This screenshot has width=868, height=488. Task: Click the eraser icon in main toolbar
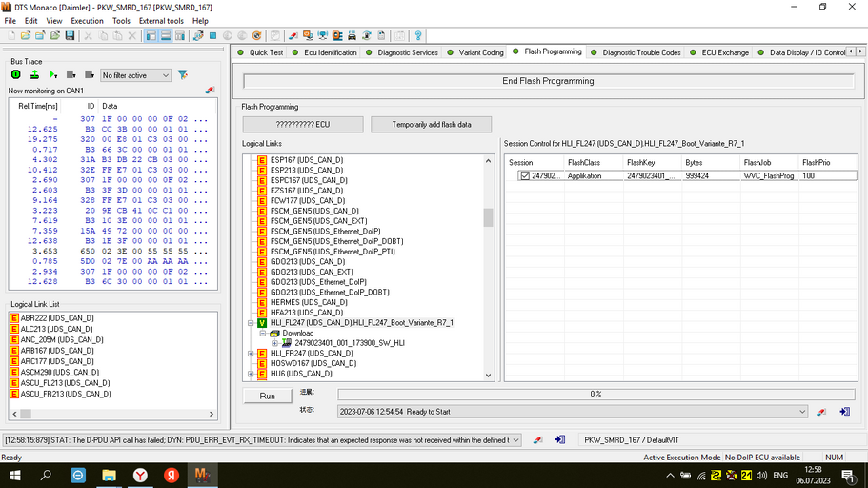[x=293, y=36]
